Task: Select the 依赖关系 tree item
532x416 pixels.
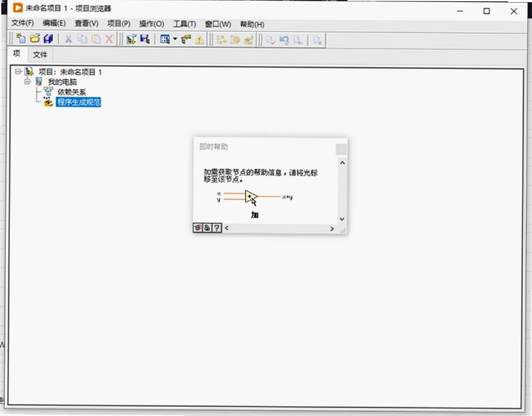Action: coord(71,92)
